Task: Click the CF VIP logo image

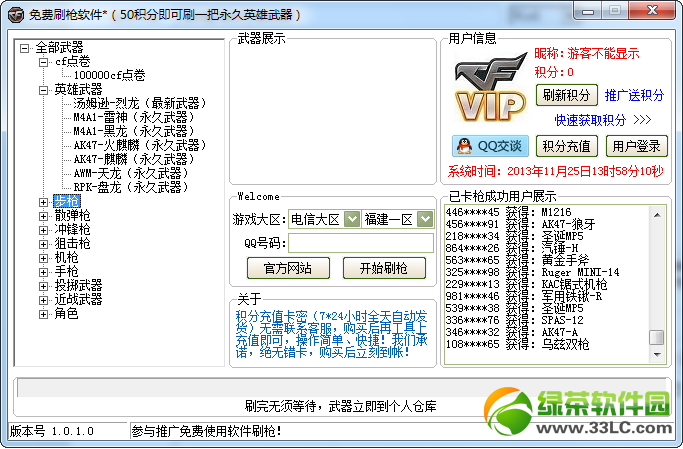Action: [489, 91]
